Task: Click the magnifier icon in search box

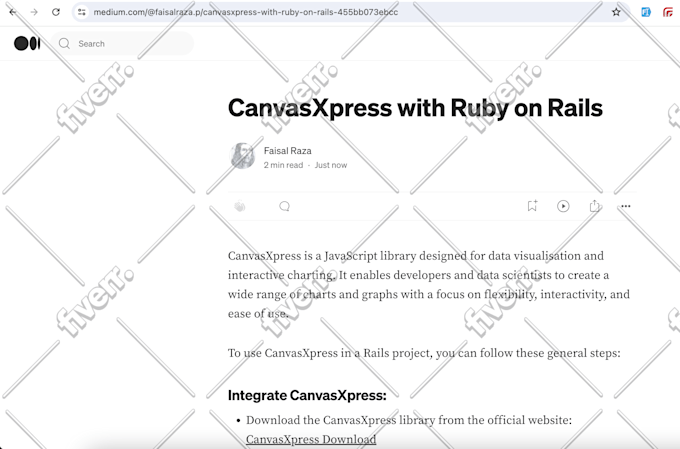Action: 64,43
